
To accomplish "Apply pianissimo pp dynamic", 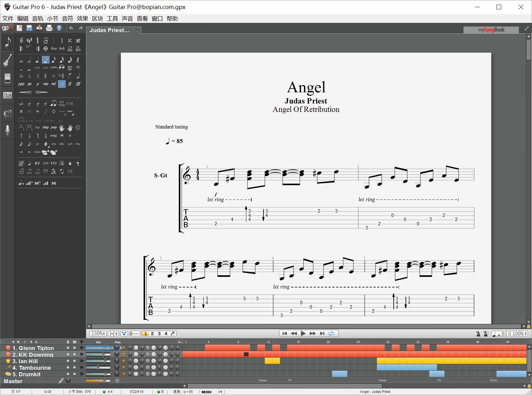I will coord(29,84).
